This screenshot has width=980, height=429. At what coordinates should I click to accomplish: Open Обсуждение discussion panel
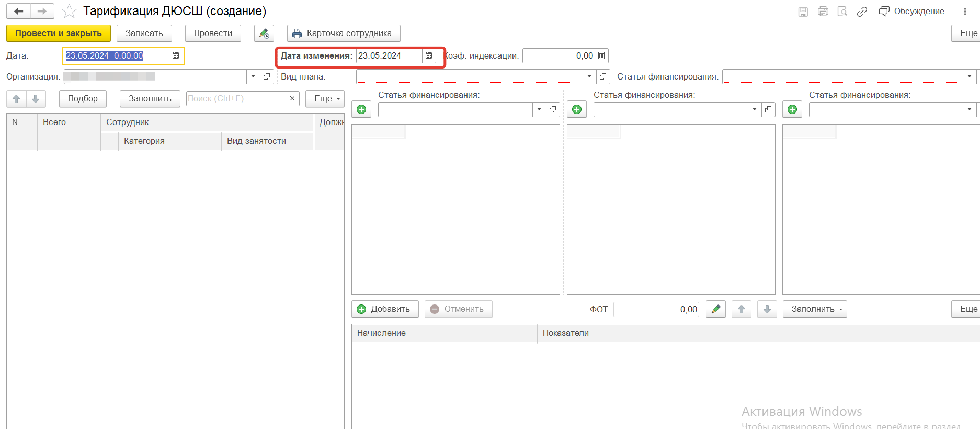click(x=911, y=12)
